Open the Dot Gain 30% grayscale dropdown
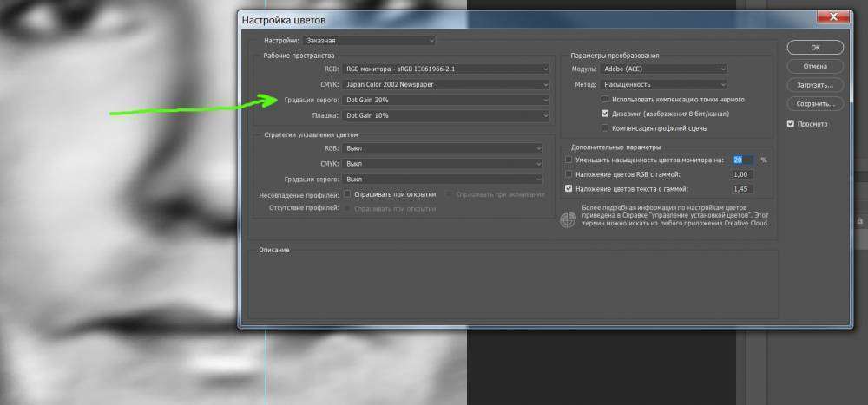 point(447,100)
